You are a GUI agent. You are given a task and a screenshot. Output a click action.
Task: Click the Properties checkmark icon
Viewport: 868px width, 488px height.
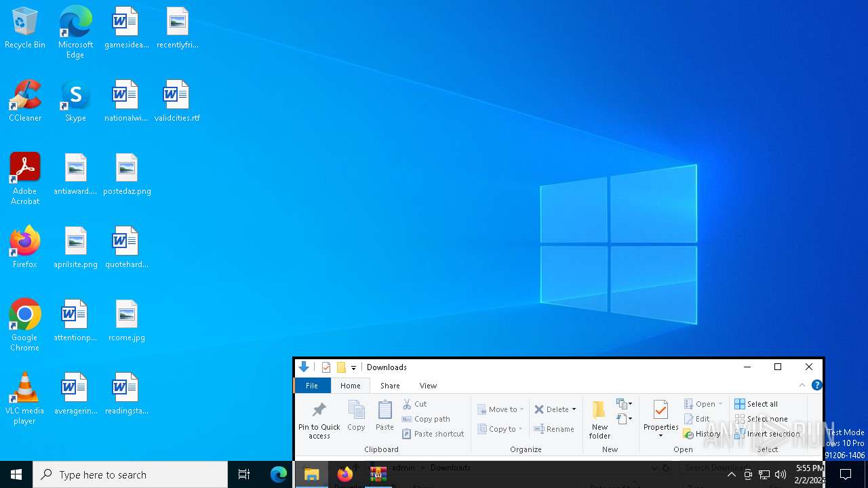660,410
